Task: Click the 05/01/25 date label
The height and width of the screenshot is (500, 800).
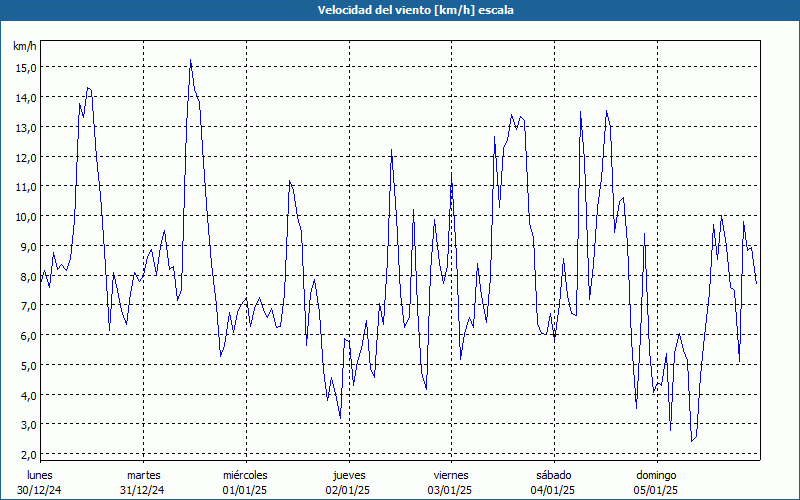Action: 656,490
